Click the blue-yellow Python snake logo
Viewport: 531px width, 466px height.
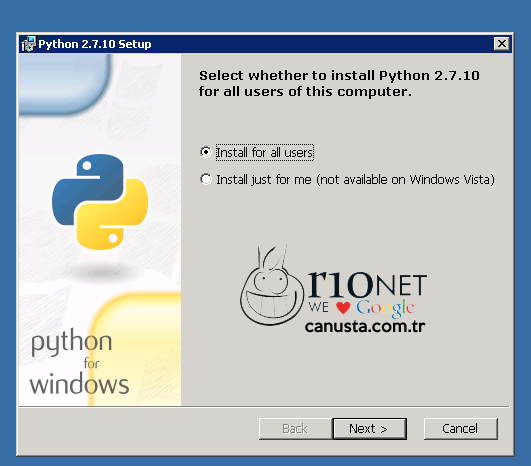[100, 202]
